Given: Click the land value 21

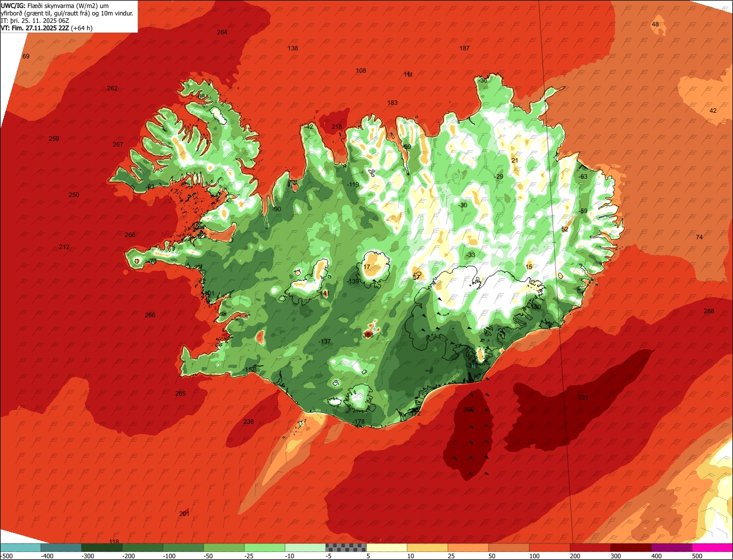Looking at the screenshot, I should point(514,160).
